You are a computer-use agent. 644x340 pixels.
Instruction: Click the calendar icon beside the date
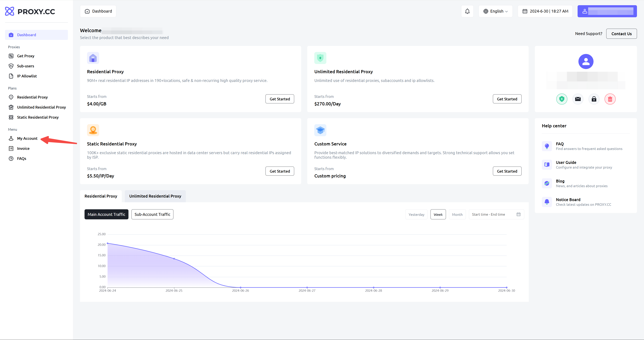pyautogui.click(x=525, y=11)
